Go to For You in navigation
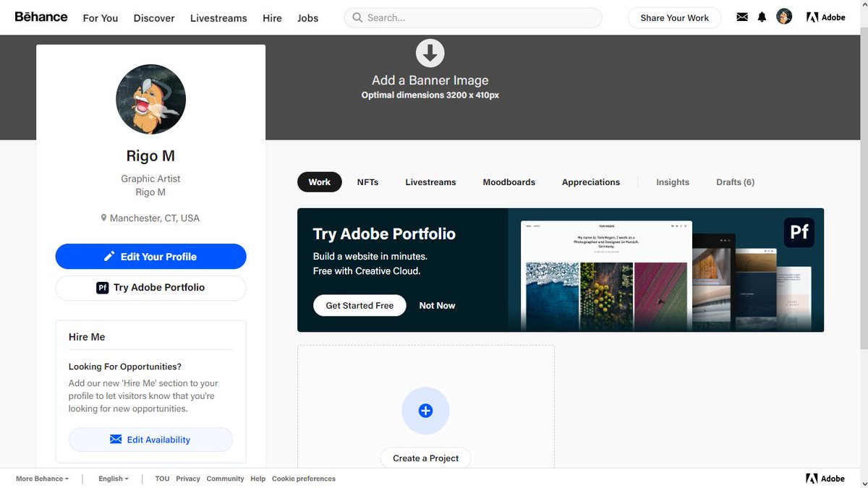Viewport: 868px width, 488px height. click(101, 18)
